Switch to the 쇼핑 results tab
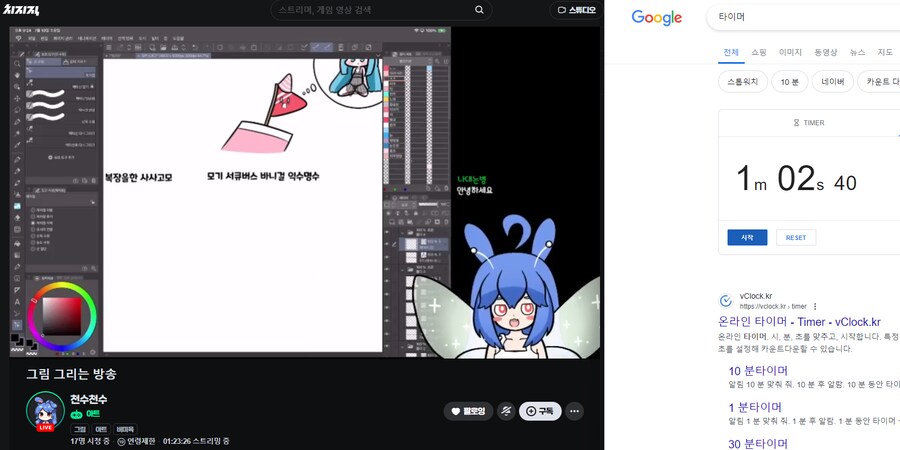Screen dimensions: 900x450 759,52
